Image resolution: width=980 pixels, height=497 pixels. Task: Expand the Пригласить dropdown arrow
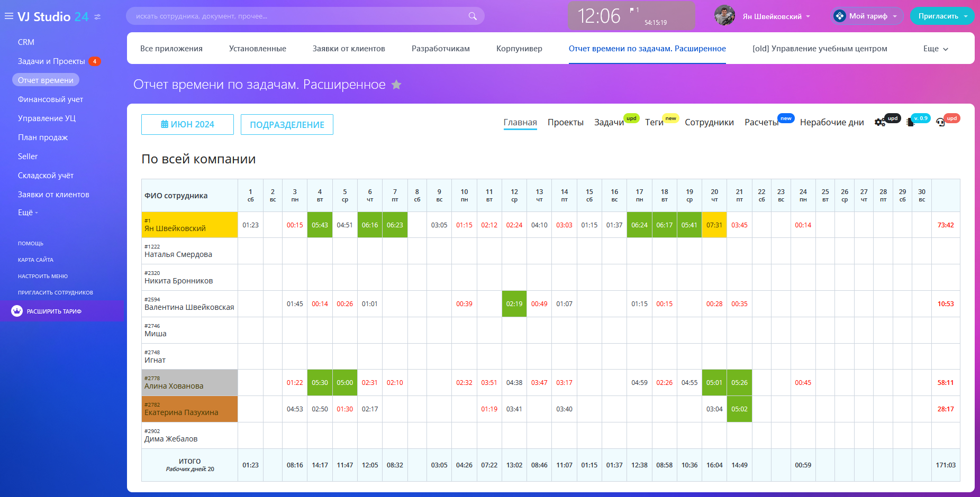pos(966,16)
